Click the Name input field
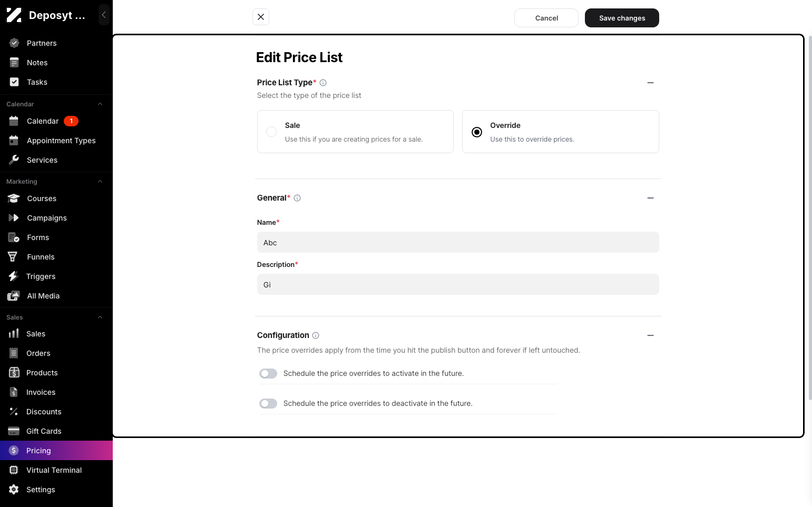This screenshot has height=507, width=812. [458, 242]
